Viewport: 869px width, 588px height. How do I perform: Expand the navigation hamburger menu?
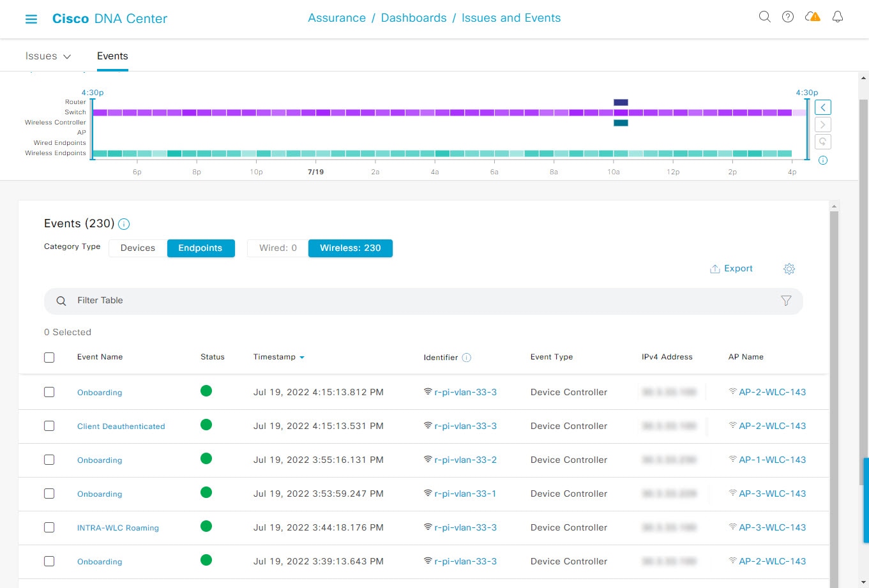pos(31,19)
